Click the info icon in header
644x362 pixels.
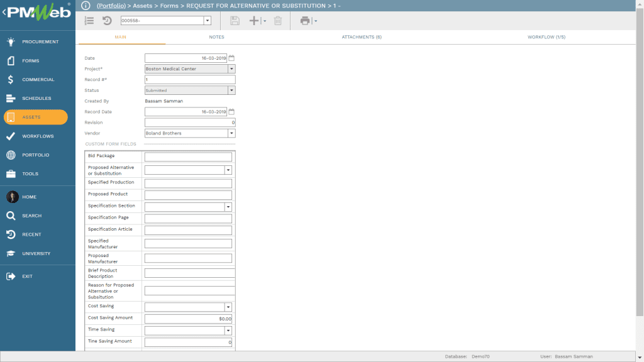click(x=86, y=5)
